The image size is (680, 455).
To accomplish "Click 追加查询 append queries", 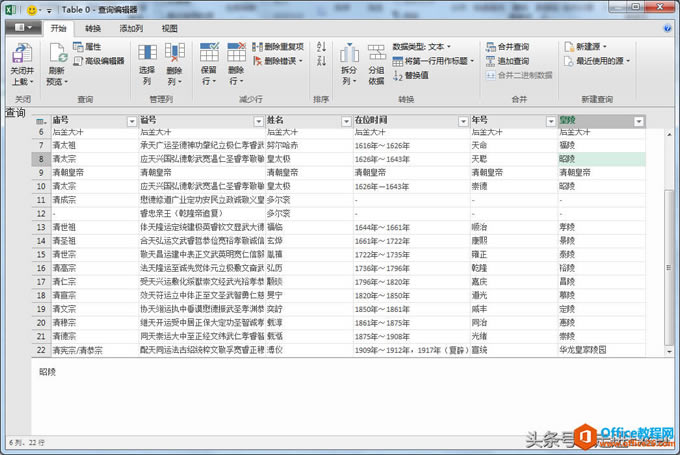I will pos(507,61).
